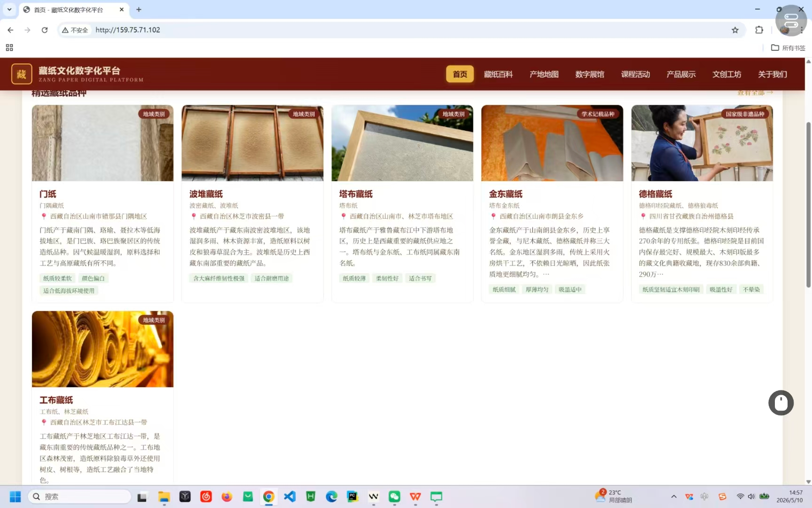Click the 学术记载品种 badge
The height and width of the screenshot is (508, 812).
tap(598, 114)
